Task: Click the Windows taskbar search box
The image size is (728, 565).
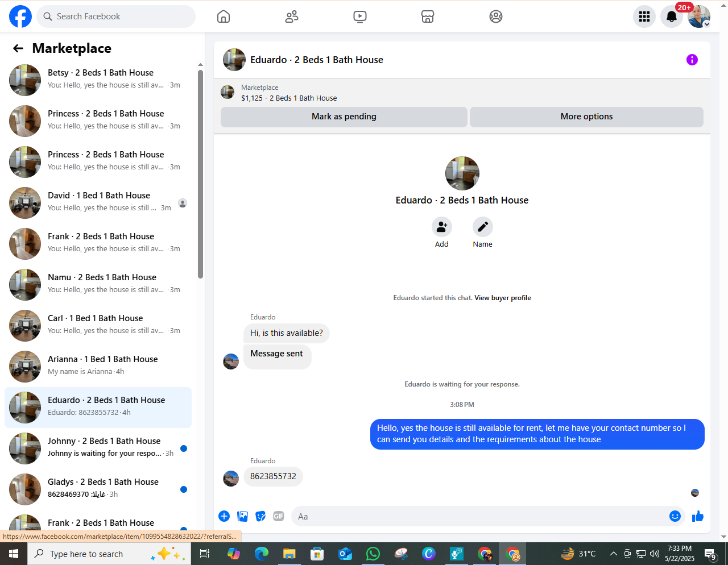Action: pyautogui.click(x=109, y=554)
